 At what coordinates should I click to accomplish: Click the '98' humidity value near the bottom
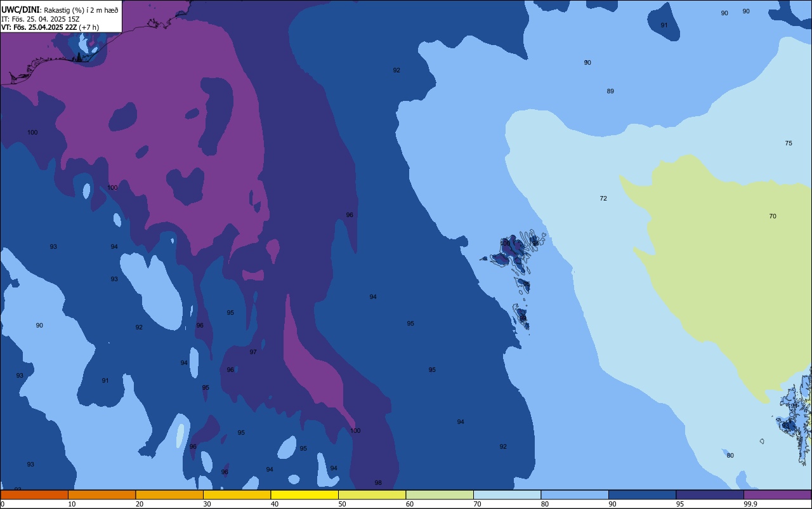pos(378,483)
